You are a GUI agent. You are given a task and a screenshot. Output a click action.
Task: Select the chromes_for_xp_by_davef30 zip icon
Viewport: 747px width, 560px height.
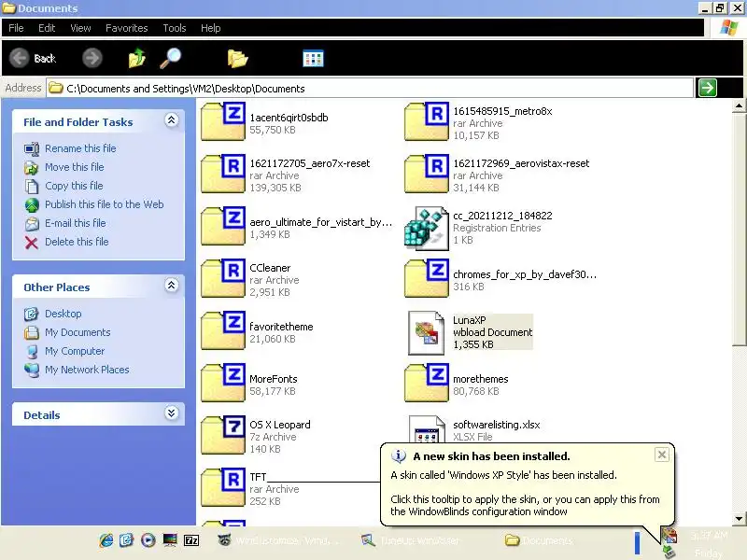tap(427, 278)
